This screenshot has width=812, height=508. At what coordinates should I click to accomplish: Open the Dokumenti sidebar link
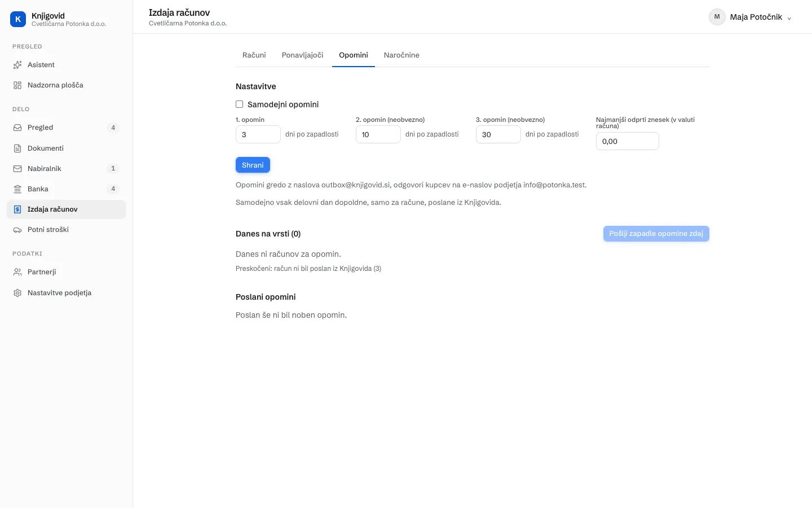[67, 148]
